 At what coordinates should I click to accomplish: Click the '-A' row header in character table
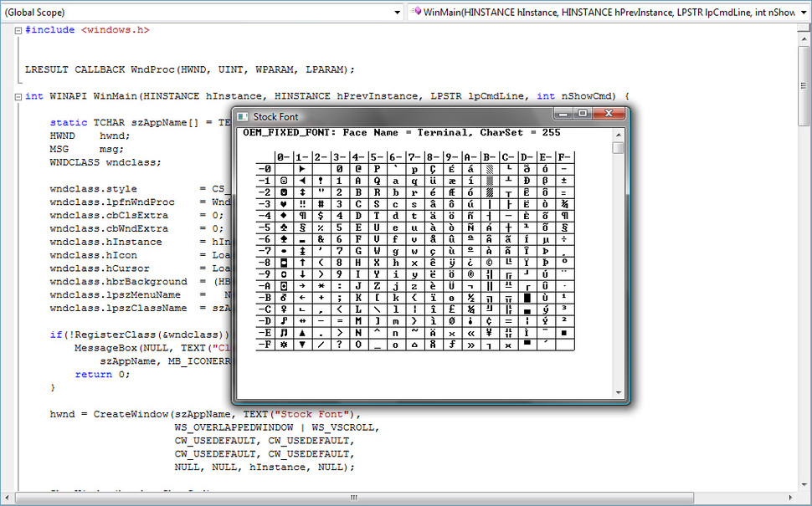265,286
